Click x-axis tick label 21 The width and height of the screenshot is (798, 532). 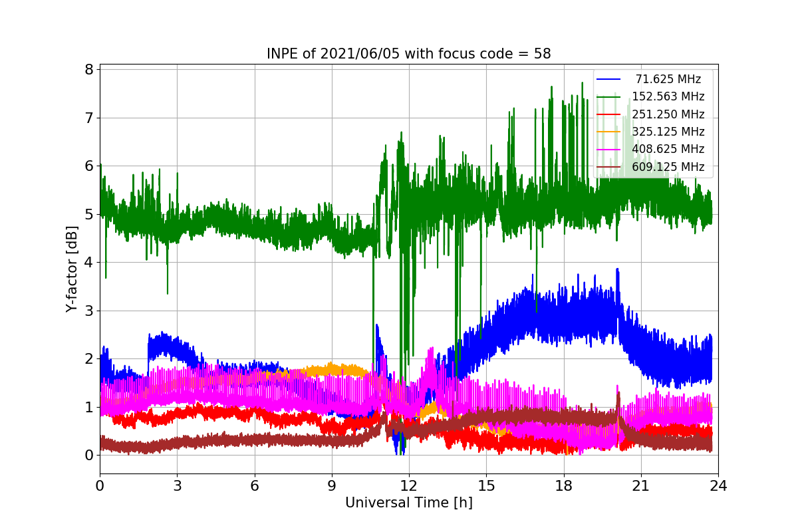click(x=641, y=485)
